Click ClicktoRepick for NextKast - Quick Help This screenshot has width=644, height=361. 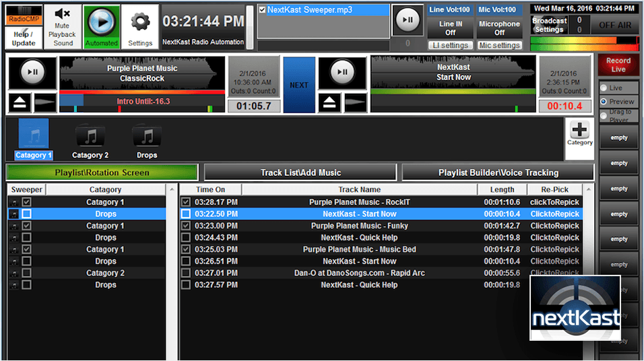coord(554,238)
